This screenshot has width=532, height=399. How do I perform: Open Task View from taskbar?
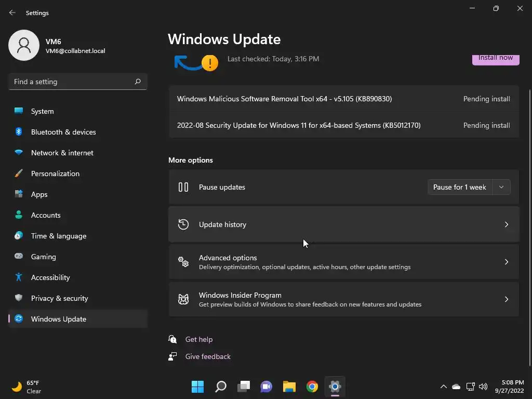(243, 387)
